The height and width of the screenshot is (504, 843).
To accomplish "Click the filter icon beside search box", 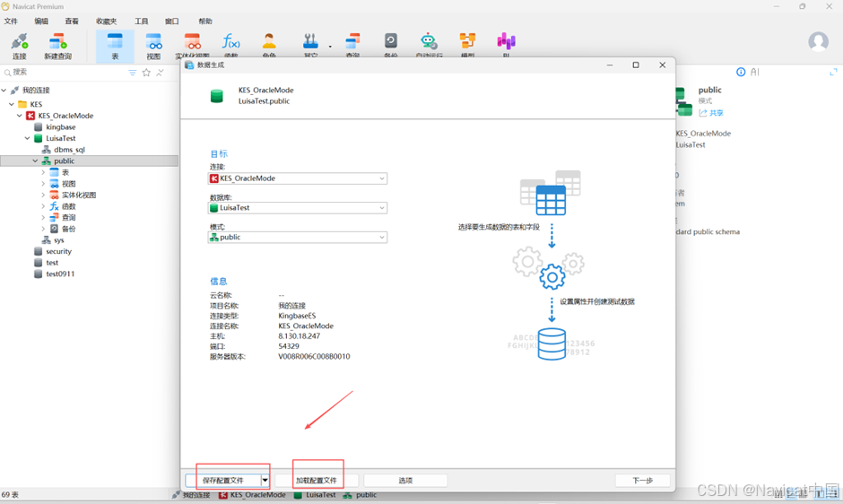I will (x=132, y=73).
